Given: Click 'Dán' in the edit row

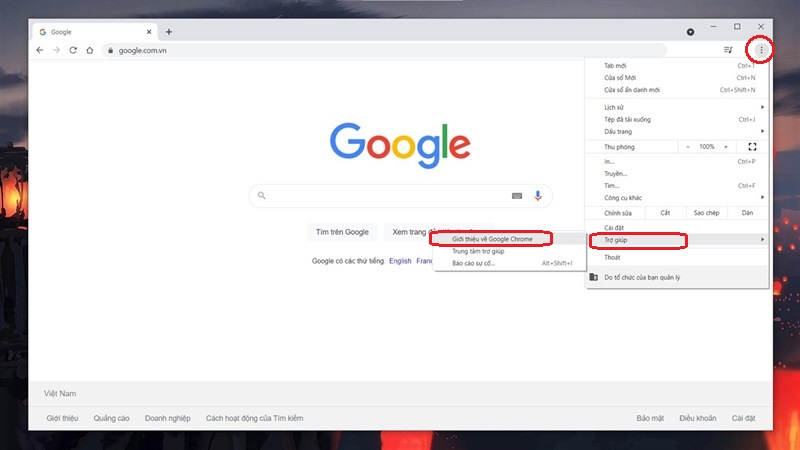Looking at the screenshot, I should coord(747,213).
